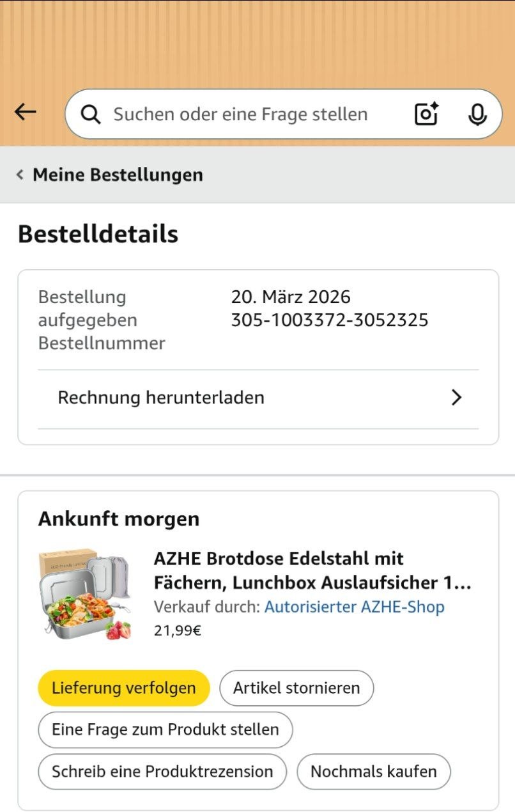This screenshot has width=515, height=812.
Task: Click the Nochmals kaufen button
Action: coord(374,771)
